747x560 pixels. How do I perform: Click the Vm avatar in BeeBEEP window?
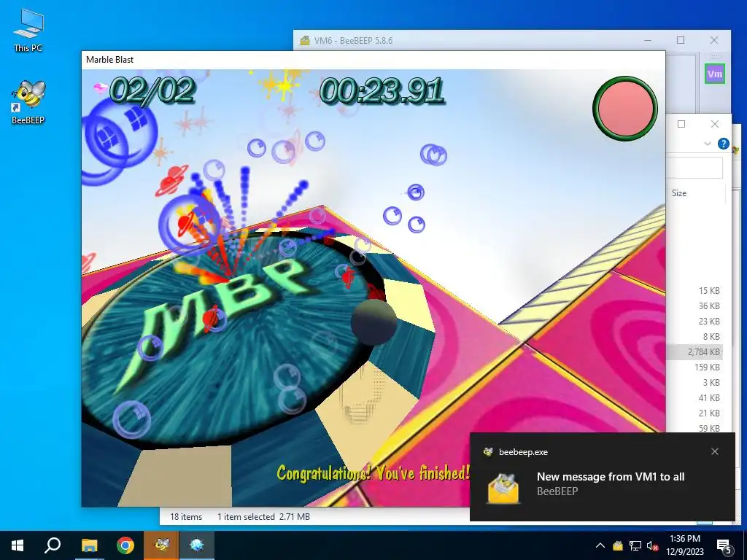tap(715, 74)
